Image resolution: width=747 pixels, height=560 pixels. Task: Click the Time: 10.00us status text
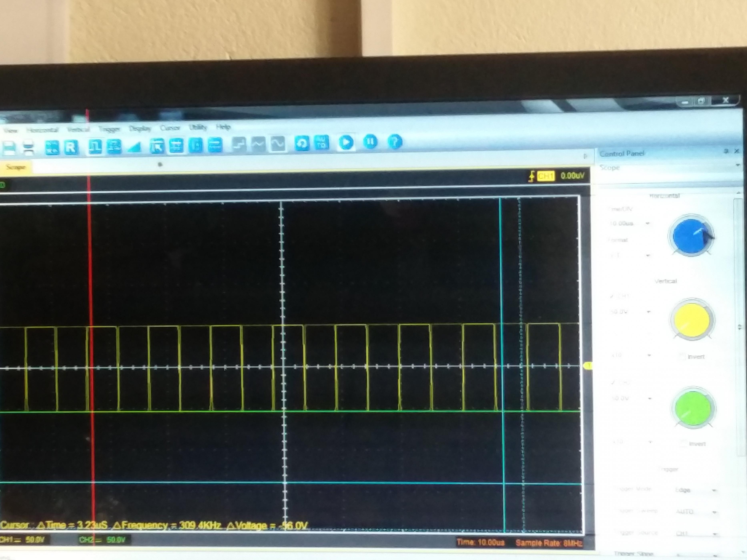[x=480, y=542]
